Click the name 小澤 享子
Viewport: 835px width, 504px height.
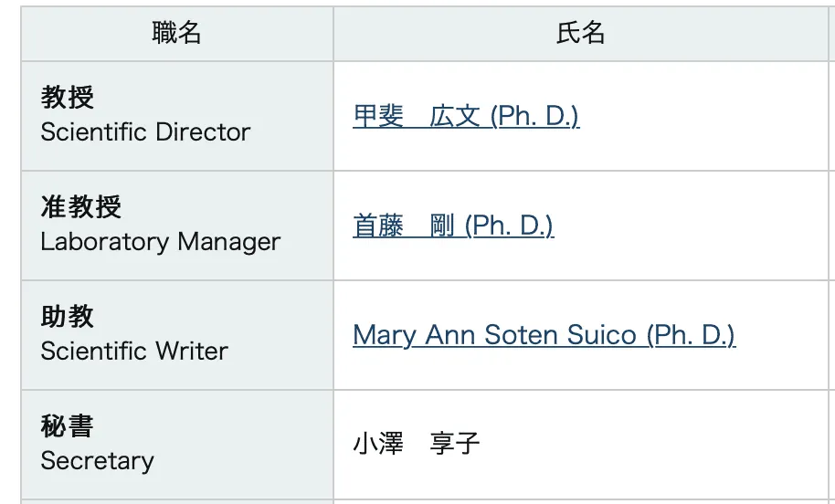tap(417, 445)
